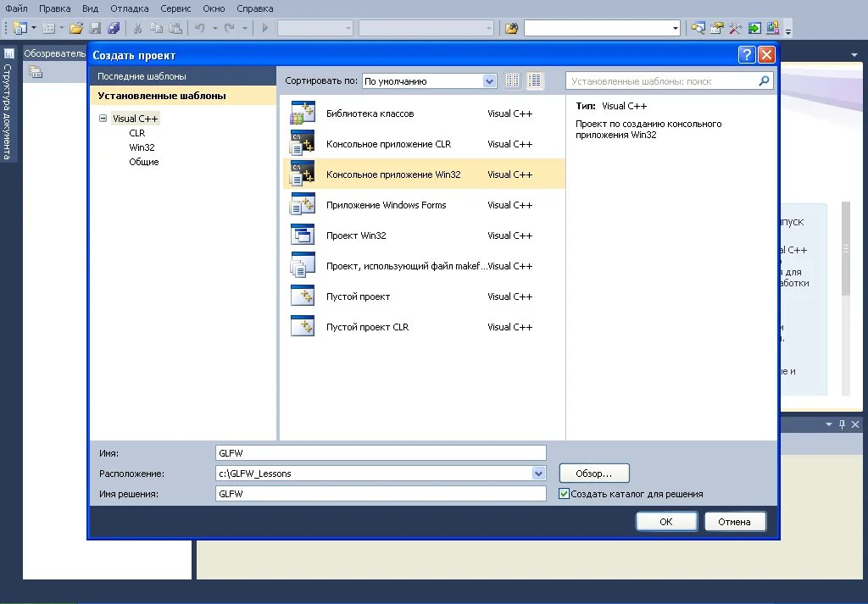868x604 pixels.
Task: Click the New Project toolbar icon
Action: tap(20, 28)
